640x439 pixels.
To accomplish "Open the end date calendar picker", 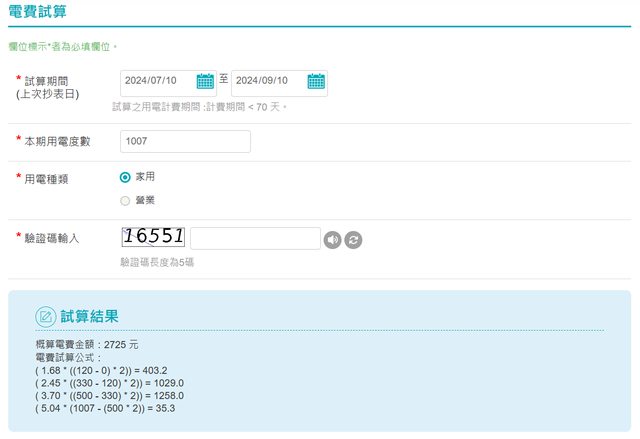I will 316,82.
